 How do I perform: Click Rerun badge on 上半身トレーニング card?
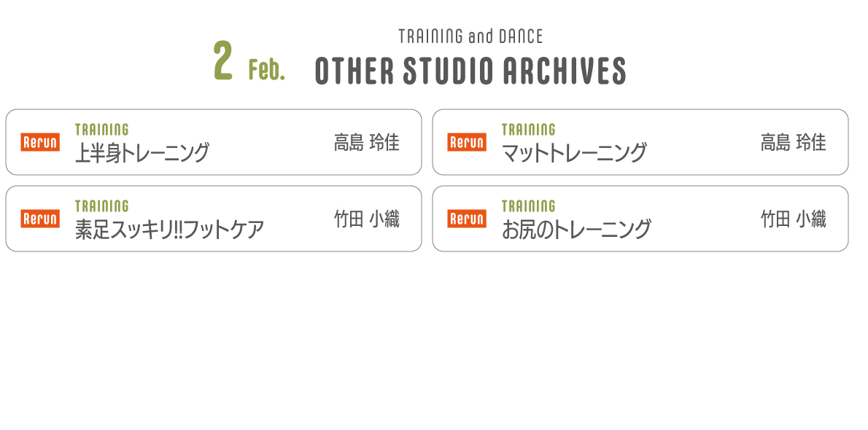[x=40, y=142]
